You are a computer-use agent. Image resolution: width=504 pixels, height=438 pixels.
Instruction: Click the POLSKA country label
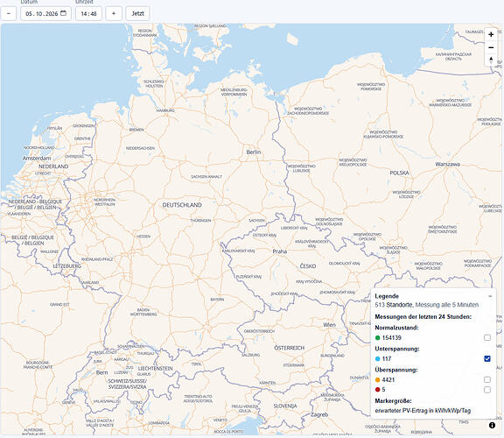pyautogui.click(x=399, y=173)
